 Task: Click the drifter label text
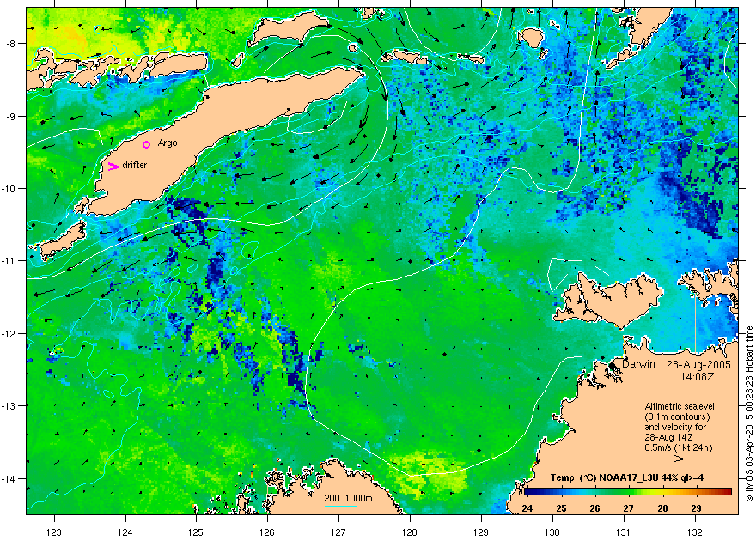point(135,165)
